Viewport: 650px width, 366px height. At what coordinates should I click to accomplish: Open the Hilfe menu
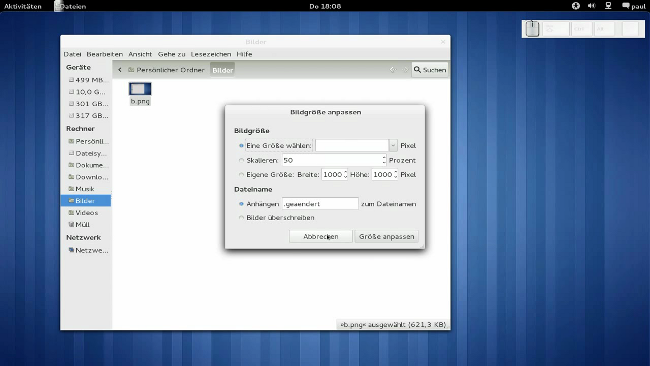pos(244,54)
